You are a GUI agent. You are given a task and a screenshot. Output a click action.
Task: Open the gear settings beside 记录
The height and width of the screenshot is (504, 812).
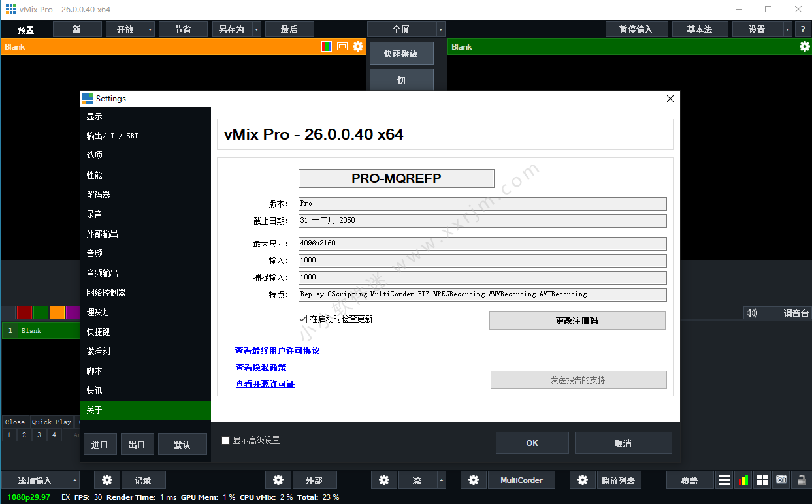point(107,480)
